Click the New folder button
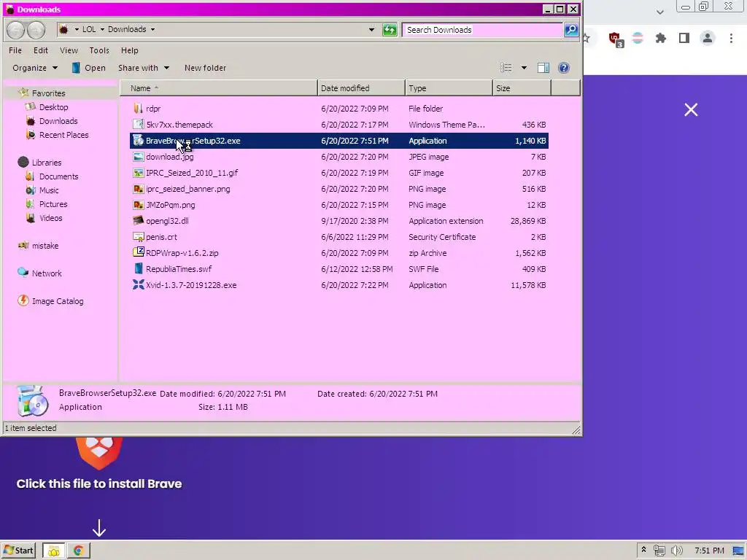This screenshot has width=747, height=560. point(205,68)
